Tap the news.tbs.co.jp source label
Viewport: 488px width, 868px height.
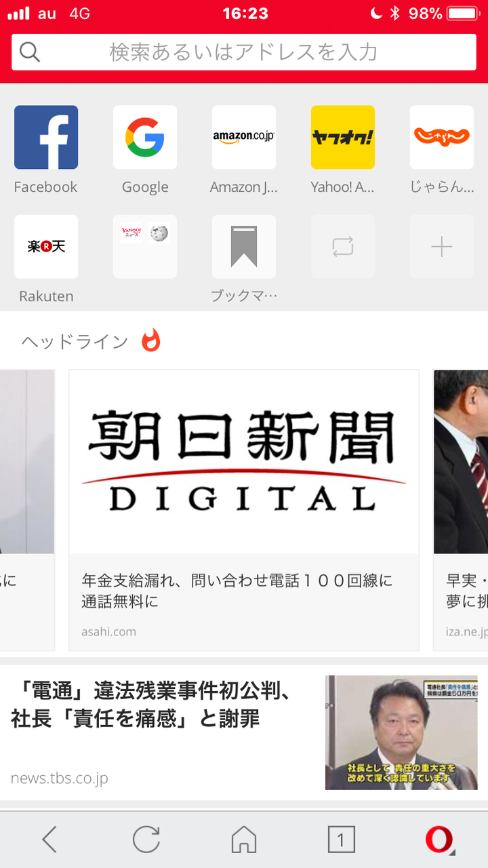(60, 778)
